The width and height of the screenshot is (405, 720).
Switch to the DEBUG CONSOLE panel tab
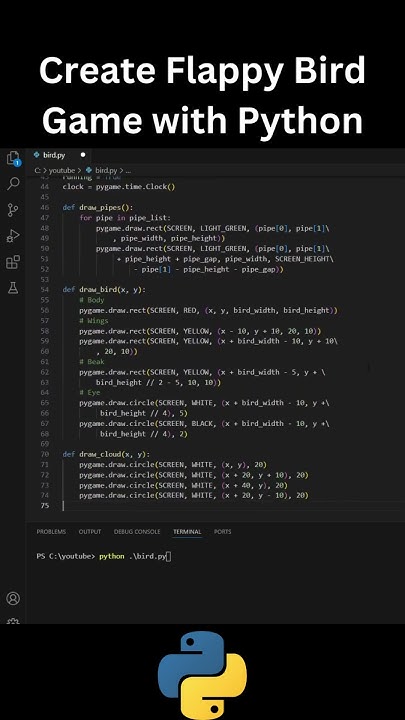click(x=137, y=532)
